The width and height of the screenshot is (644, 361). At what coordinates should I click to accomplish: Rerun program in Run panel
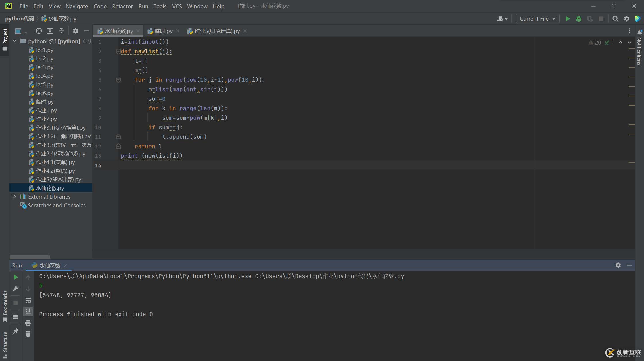[x=16, y=277]
